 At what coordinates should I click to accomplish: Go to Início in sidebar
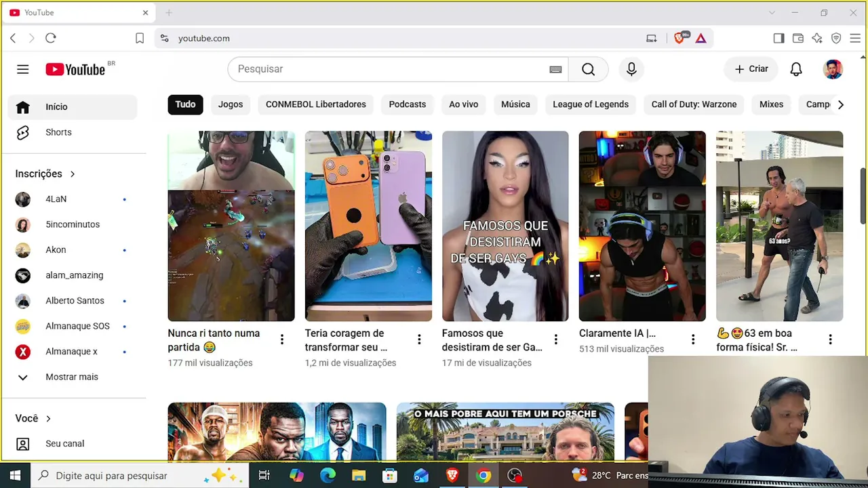pos(73,107)
